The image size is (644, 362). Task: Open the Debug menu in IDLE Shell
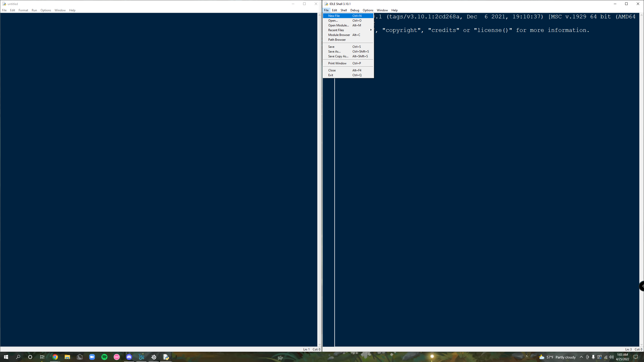point(355,10)
